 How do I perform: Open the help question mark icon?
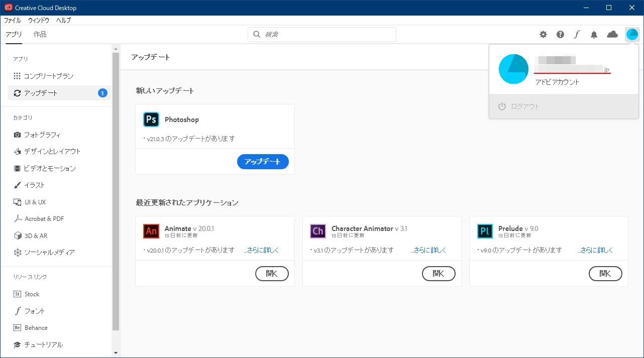tap(560, 35)
